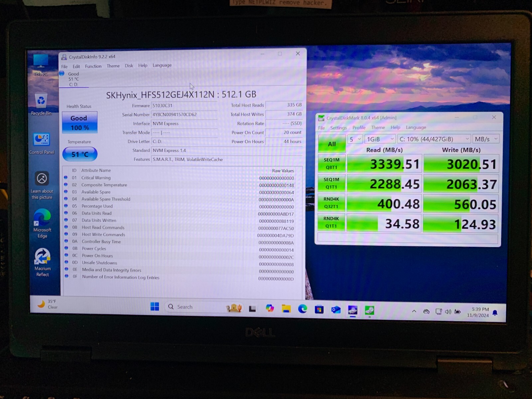This screenshot has height=399, width=532.
Task: Click the 34.58 random read result
Action: [x=384, y=223]
